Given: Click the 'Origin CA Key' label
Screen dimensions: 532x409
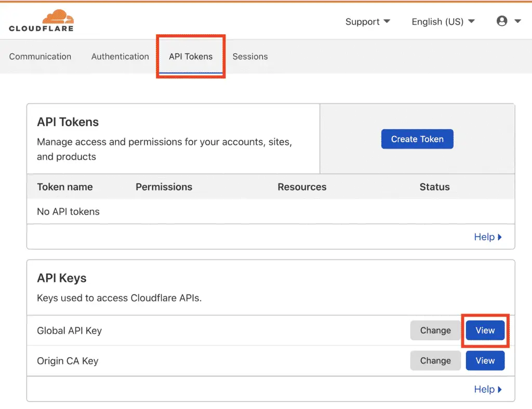Looking at the screenshot, I should (68, 361).
